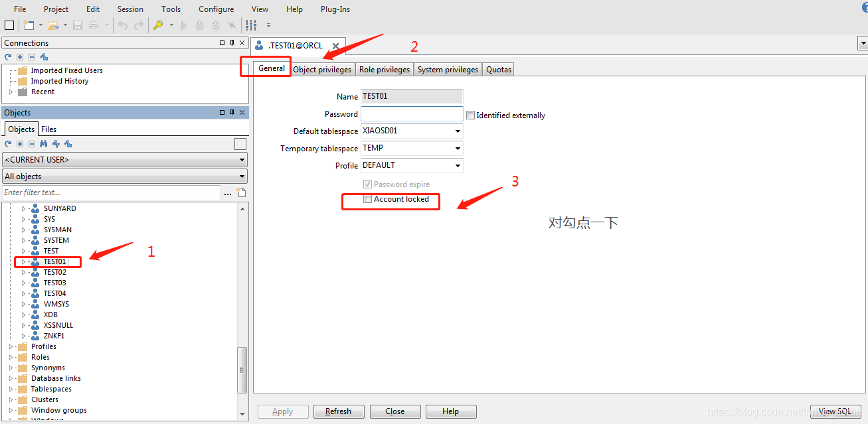Image resolution: width=868 pixels, height=424 pixels.
Task: Click the Rollback toolbar icon
Action: (x=216, y=25)
